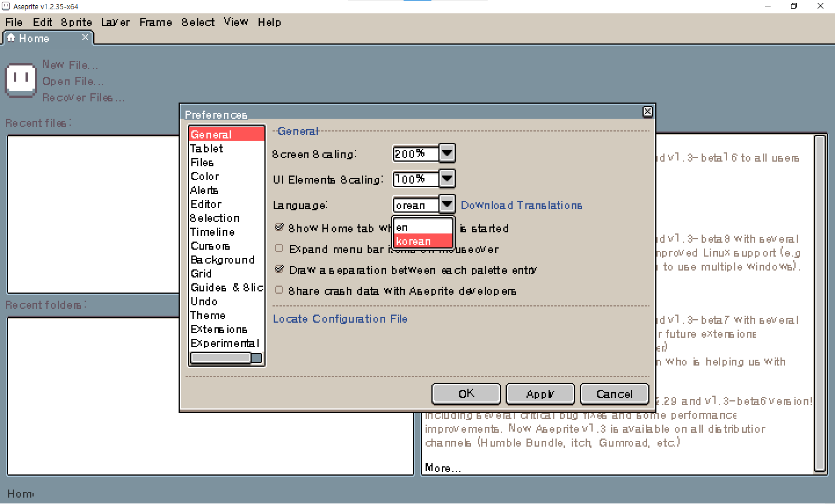Click the Aseprite logo face icon
The height and width of the screenshot is (504, 835).
coord(21,80)
